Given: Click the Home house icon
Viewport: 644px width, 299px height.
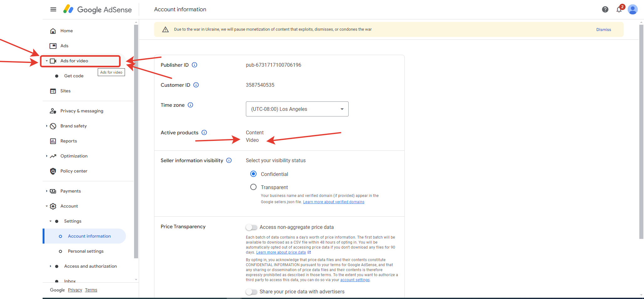Looking at the screenshot, I should click(x=53, y=31).
